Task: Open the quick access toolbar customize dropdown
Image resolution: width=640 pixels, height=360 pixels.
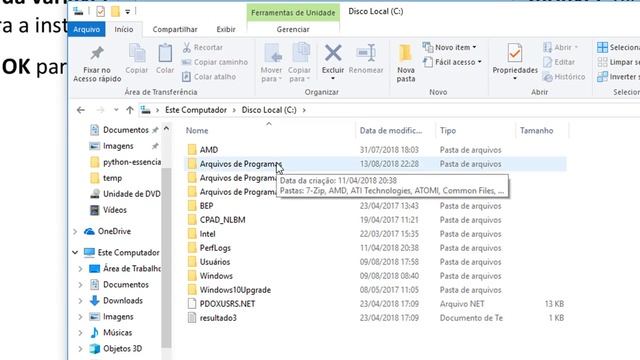Action: pyautogui.click(x=127, y=12)
